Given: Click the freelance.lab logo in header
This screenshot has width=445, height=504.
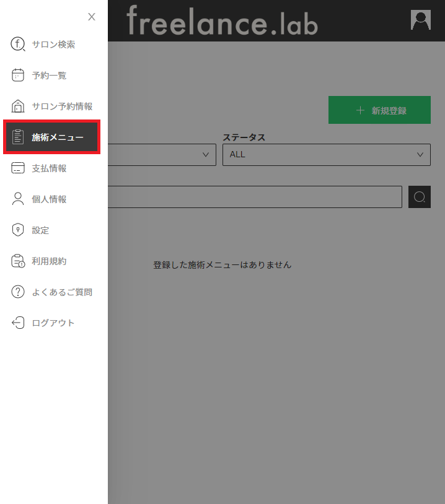Looking at the screenshot, I should pyautogui.click(x=222, y=21).
